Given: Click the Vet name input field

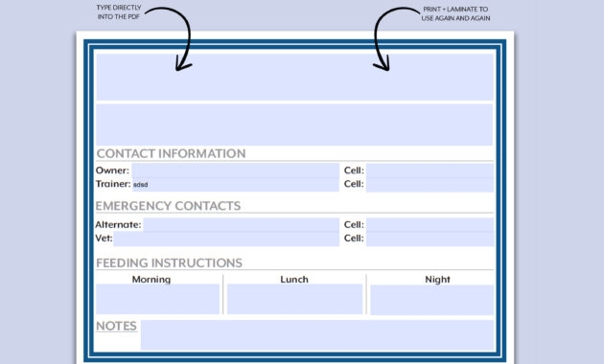Looking at the screenshot, I should [226, 239].
